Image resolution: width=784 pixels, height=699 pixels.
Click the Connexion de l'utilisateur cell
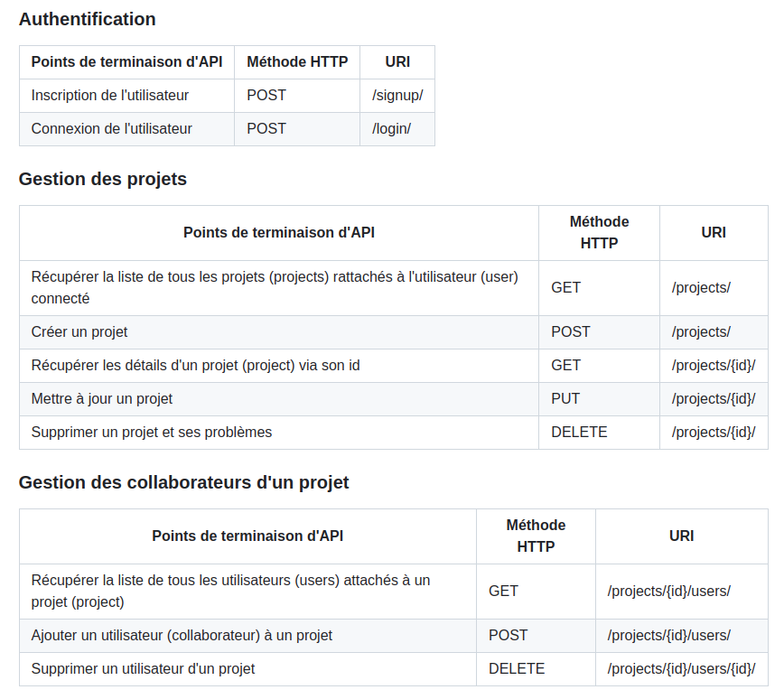(111, 128)
